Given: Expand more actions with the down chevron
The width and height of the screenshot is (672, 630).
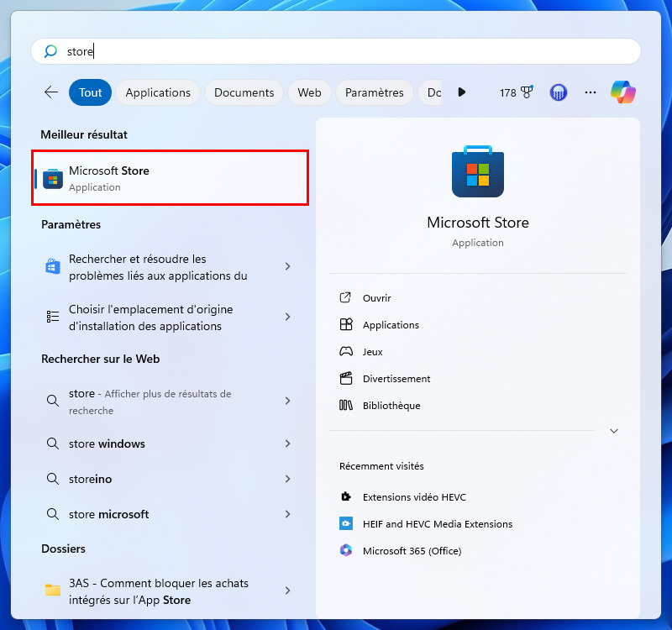Looking at the screenshot, I should point(614,431).
